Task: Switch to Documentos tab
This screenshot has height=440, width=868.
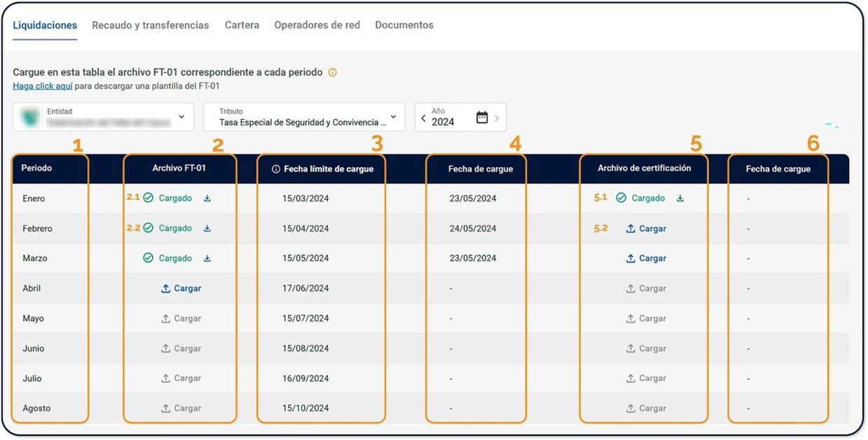Action: pyautogui.click(x=404, y=25)
